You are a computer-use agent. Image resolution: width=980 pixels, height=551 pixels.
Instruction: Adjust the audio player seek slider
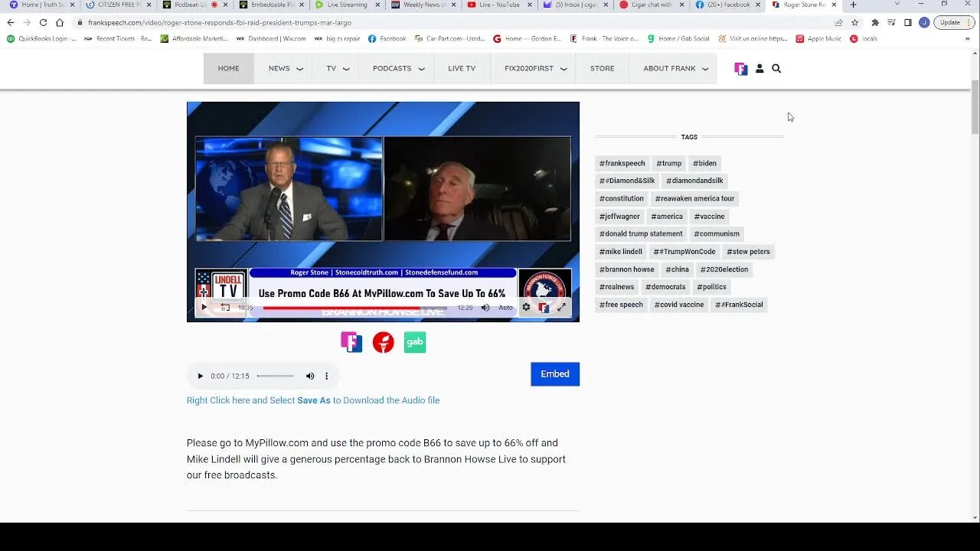[x=276, y=376]
